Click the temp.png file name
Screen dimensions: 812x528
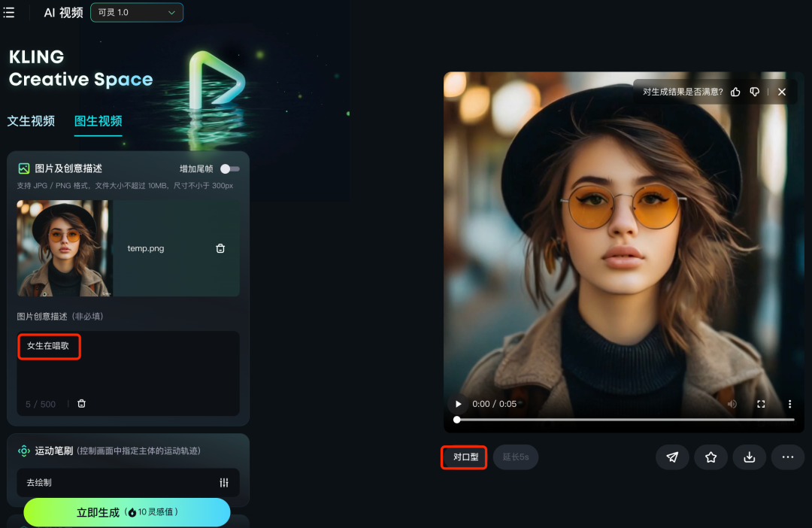point(146,248)
